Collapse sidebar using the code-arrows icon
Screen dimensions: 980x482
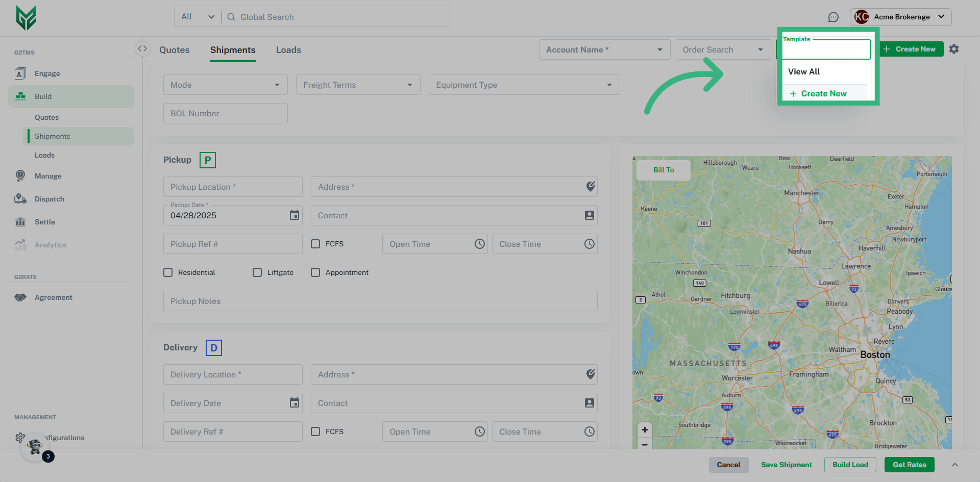(142, 48)
